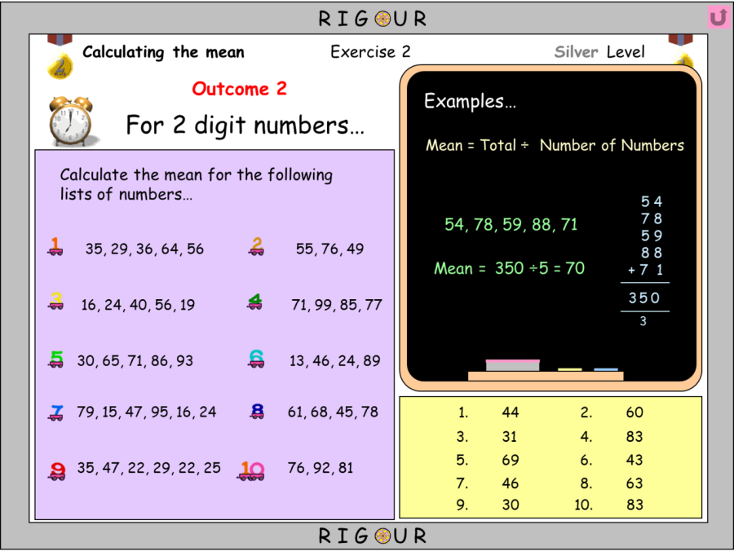
Task: Click the Silver Level label
Action: pyautogui.click(x=599, y=52)
